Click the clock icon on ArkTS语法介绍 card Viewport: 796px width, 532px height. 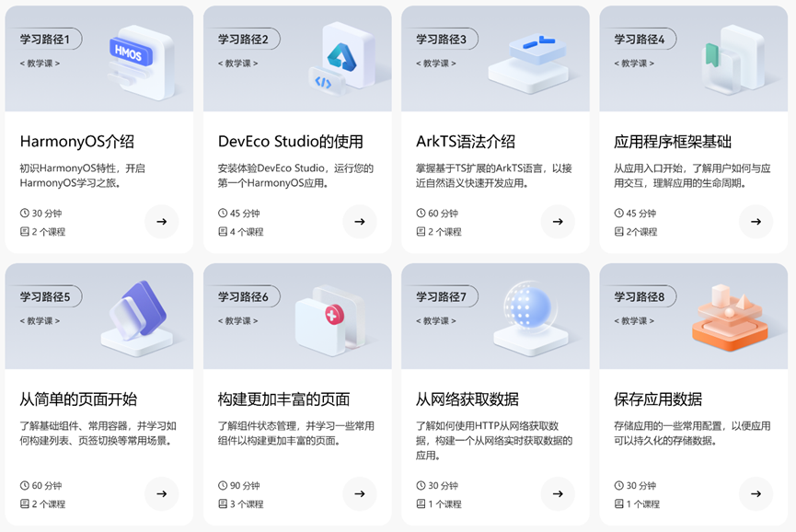click(x=421, y=214)
